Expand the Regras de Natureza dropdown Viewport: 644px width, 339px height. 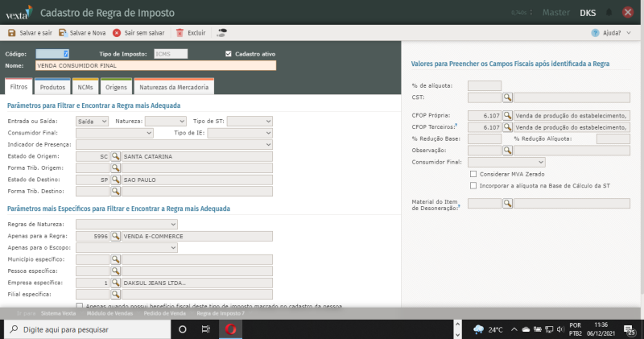coord(126,224)
